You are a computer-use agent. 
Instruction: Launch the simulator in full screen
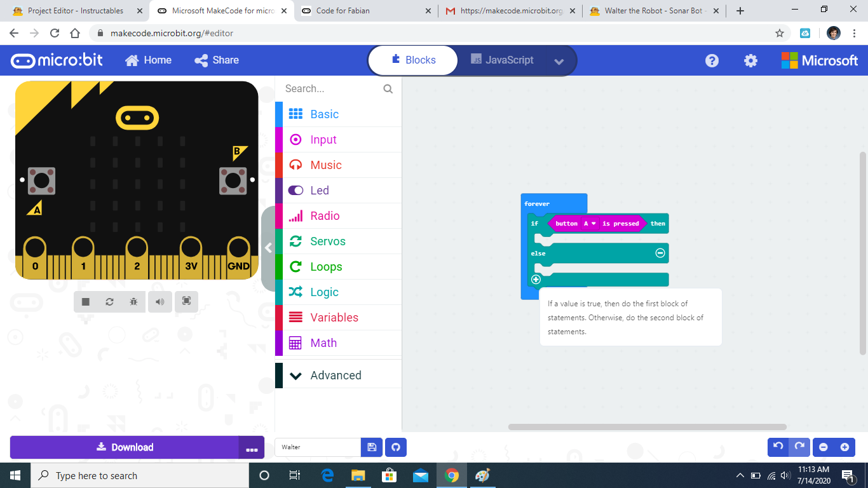point(186,301)
